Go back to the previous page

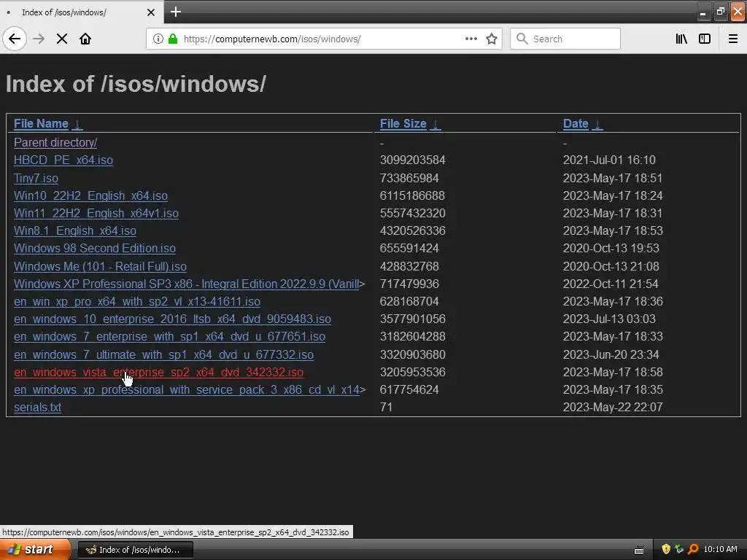click(x=15, y=39)
